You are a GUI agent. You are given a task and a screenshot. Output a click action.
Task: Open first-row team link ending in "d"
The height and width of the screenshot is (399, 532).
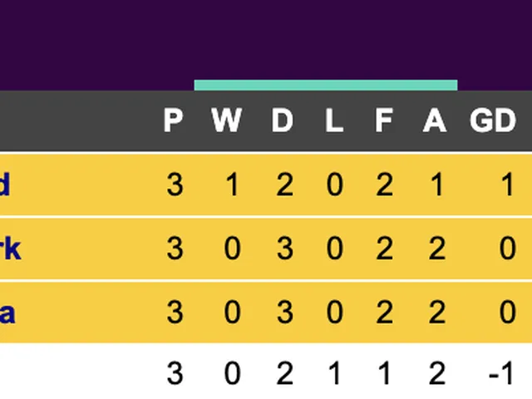[x=5, y=185]
